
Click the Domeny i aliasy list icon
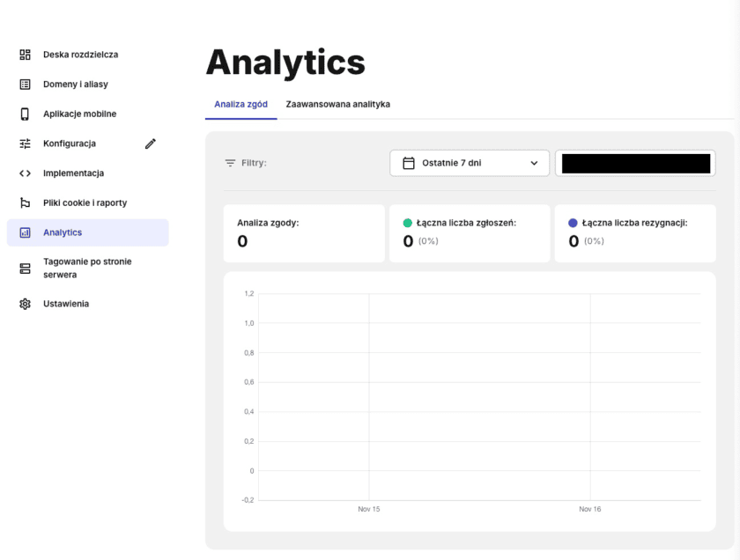[x=25, y=85]
